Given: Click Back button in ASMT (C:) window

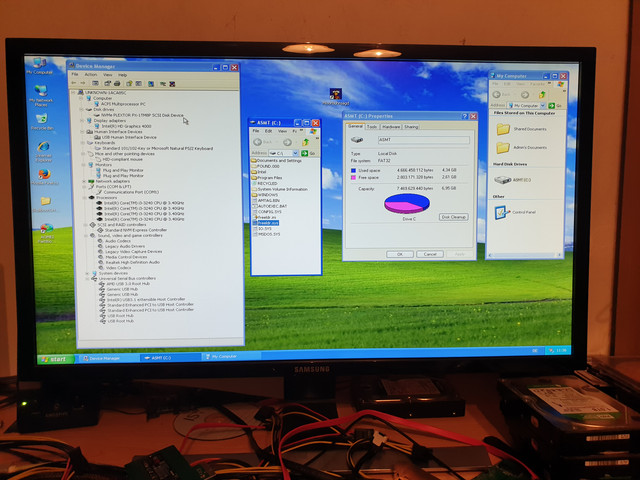Looking at the screenshot, I should coord(262,142).
